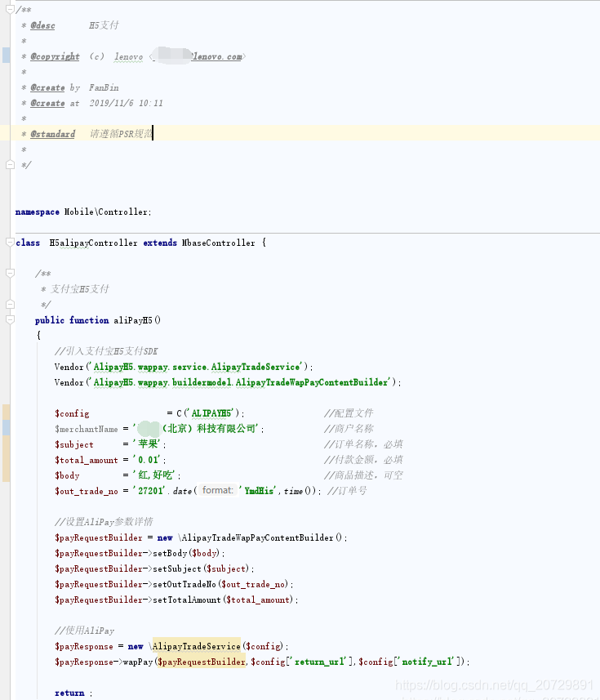Click the return keyword
The width and height of the screenshot is (600, 700).
point(69,693)
